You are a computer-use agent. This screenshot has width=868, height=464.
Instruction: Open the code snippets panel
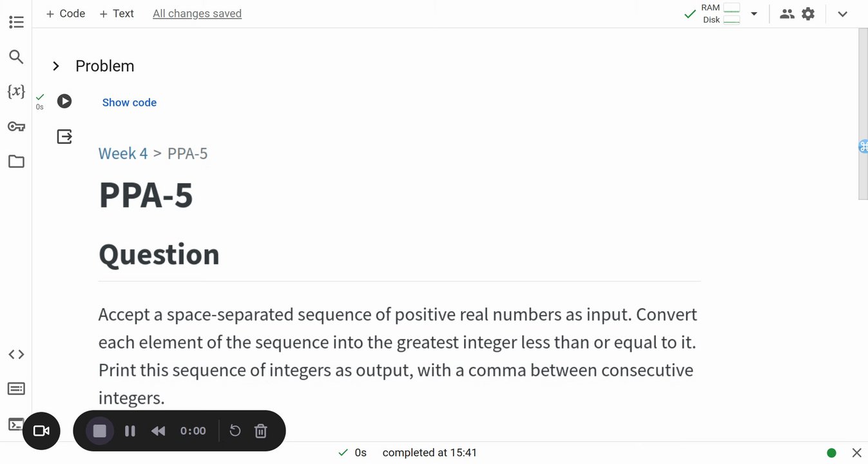(x=16, y=354)
